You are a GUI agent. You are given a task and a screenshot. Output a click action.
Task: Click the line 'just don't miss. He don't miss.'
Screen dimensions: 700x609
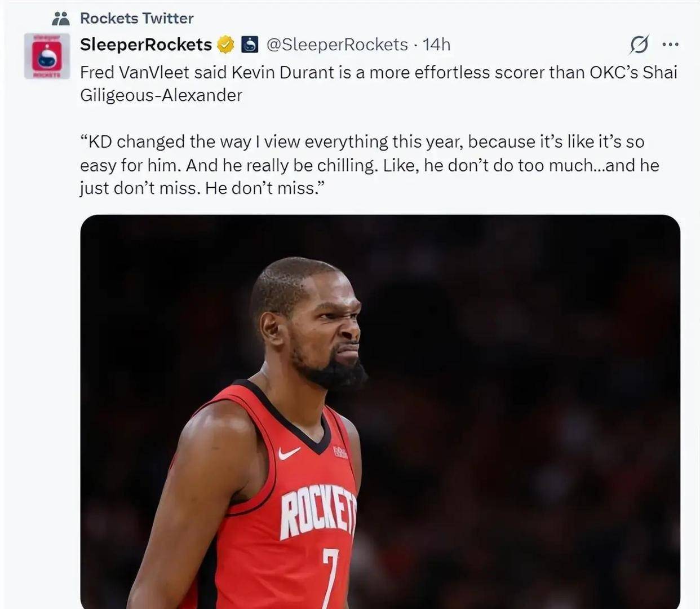coord(203,188)
